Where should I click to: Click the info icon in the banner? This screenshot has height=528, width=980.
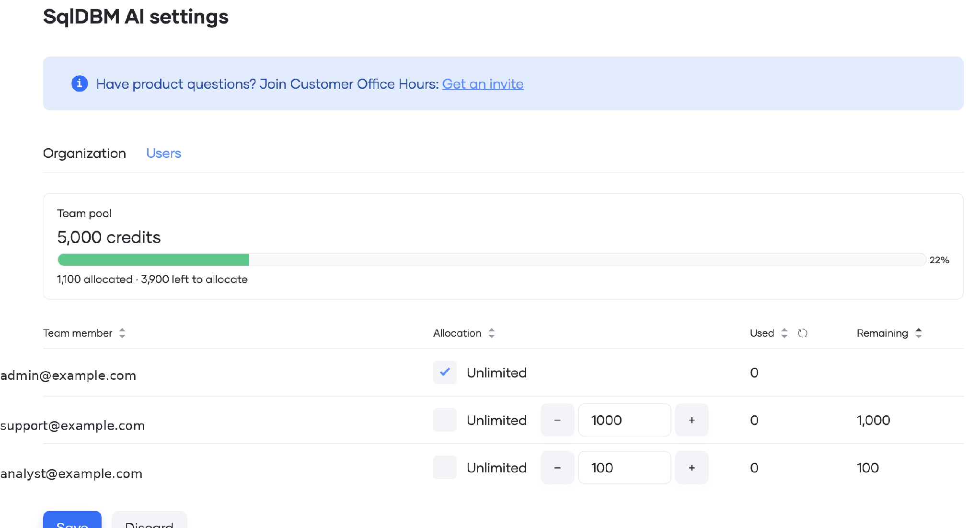(x=80, y=83)
